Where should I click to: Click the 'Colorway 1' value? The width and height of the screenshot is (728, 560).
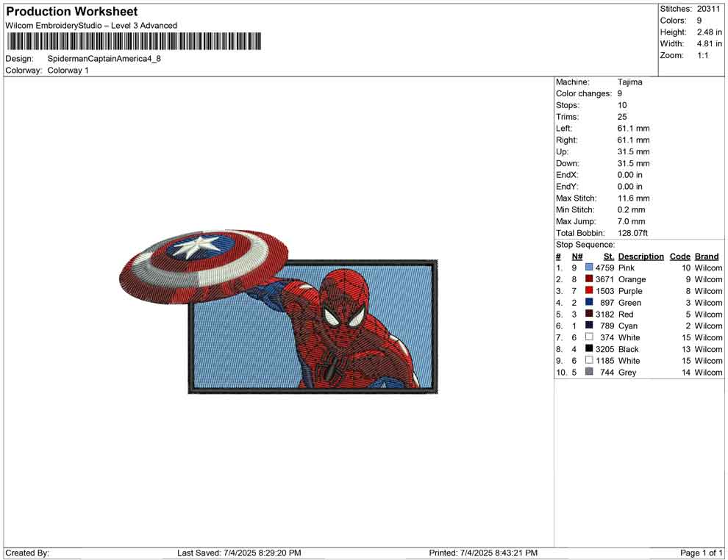click(x=68, y=70)
